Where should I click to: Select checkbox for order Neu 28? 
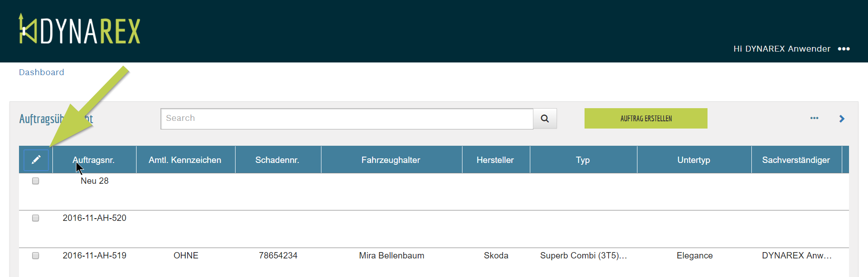coord(36,181)
